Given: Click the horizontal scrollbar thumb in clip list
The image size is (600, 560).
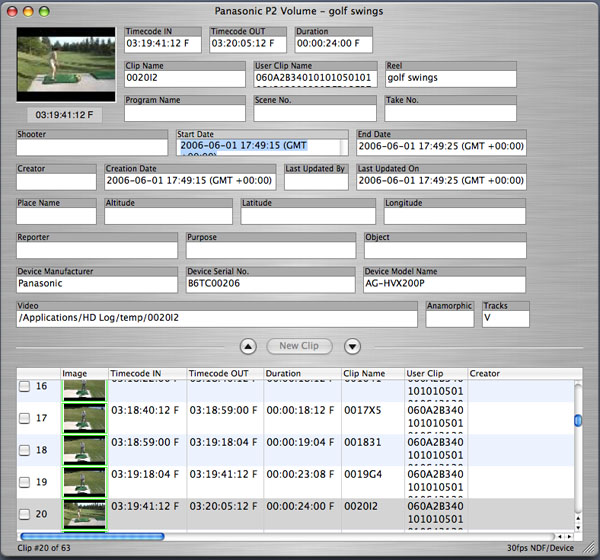Looking at the screenshot, I should (x=93, y=537).
